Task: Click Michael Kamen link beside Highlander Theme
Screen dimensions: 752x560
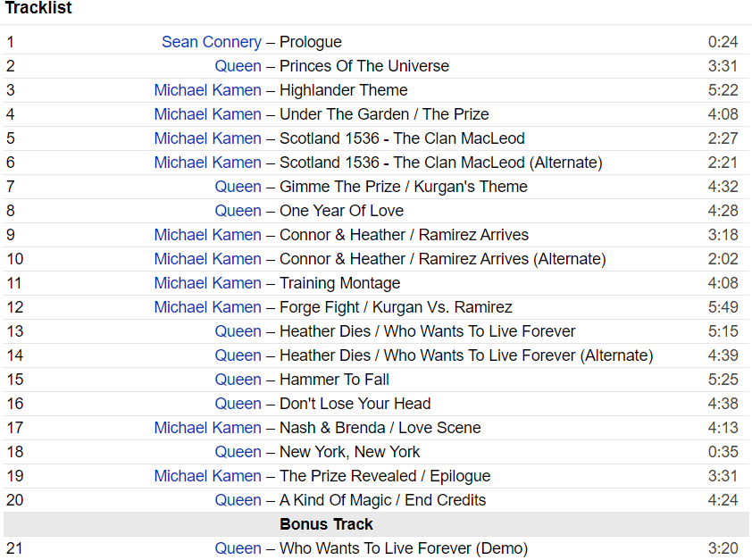Action: click(x=207, y=90)
